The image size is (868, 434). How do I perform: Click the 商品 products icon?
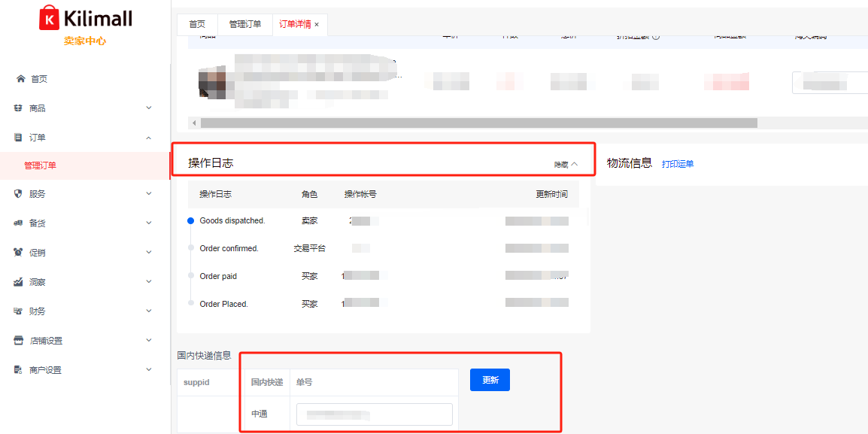coord(19,108)
